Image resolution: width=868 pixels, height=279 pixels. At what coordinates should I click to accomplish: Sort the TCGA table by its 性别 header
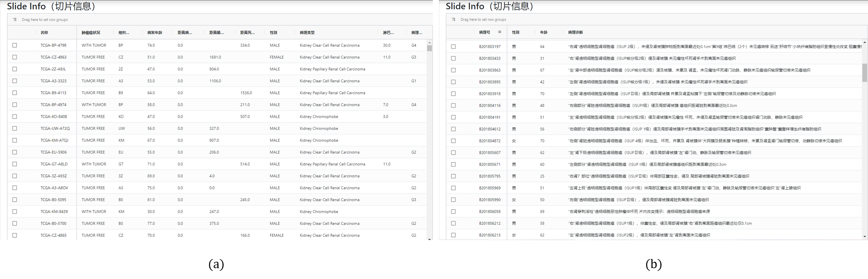click(x=273, y=32)
